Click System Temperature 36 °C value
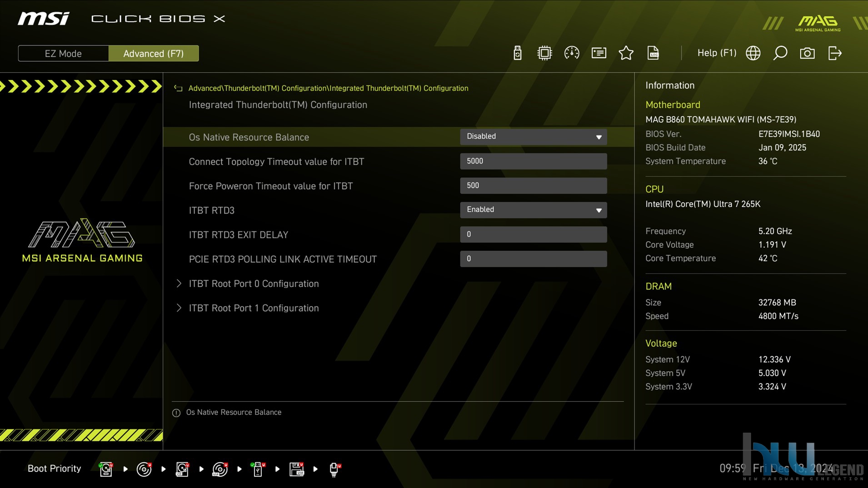This screenshot has width=868, height=488. tap(768, 161)
